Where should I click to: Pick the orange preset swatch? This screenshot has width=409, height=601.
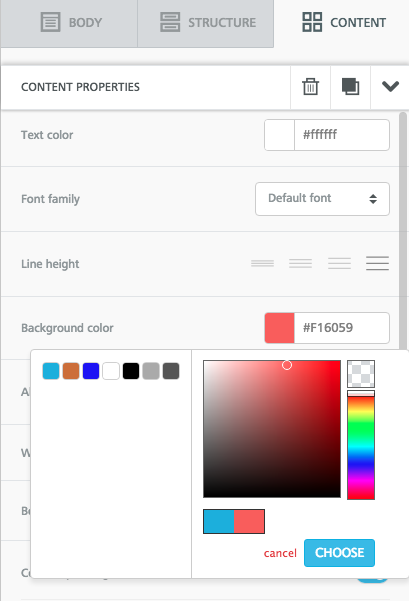pos(71,371)
